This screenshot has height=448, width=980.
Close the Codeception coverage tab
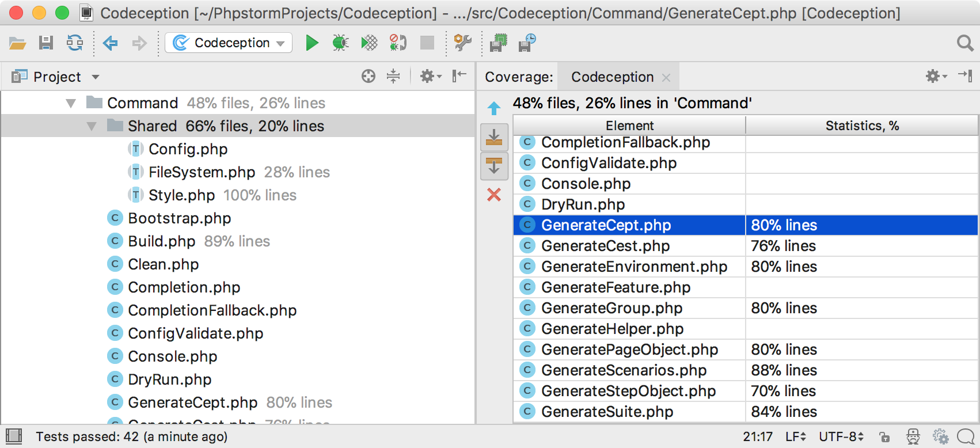[666, 77]
